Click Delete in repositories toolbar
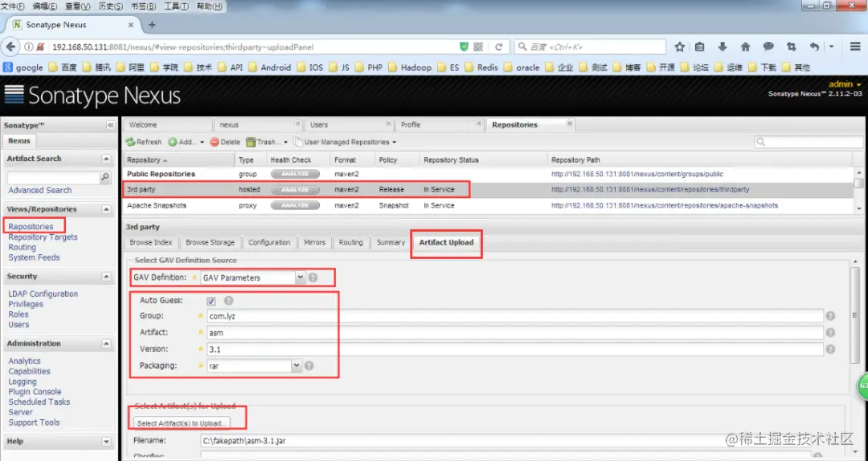Screen dimensions: 868x461 [x=225, y=142]
